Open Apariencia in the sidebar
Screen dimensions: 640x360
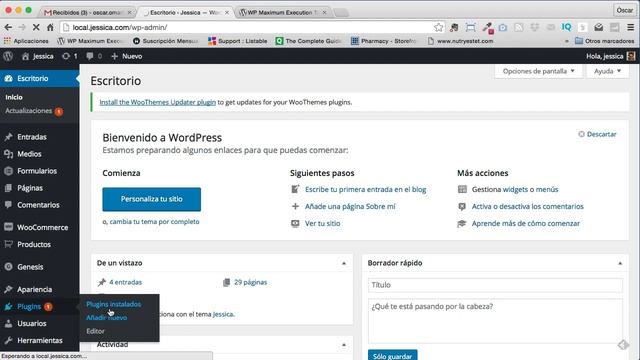point(40,289)
